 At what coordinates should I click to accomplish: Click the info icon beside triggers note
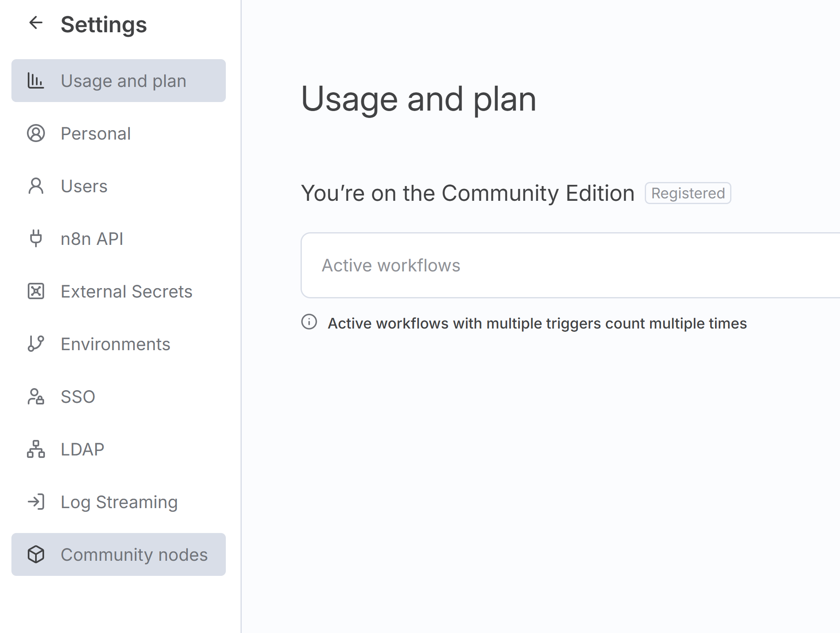[309, 322]
